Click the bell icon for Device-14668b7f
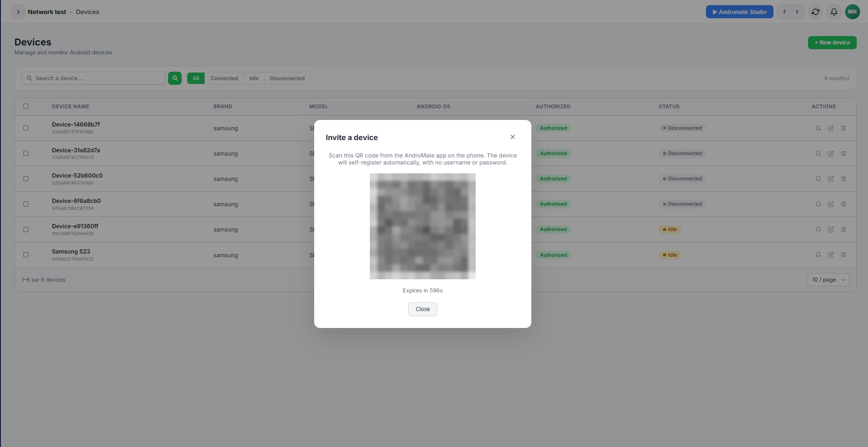Viewport: 868px width, 447px height. [x=818, y=128]
